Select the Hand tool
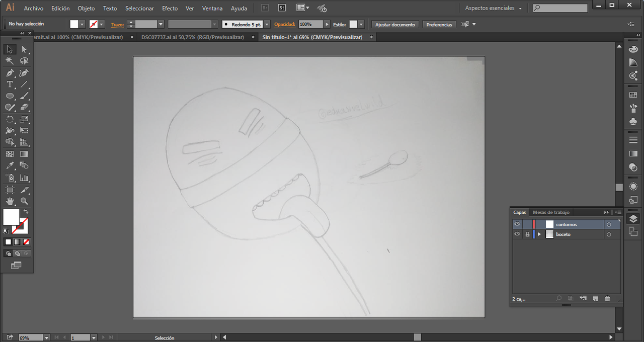 pyautogui.click(x=10, y=201)
